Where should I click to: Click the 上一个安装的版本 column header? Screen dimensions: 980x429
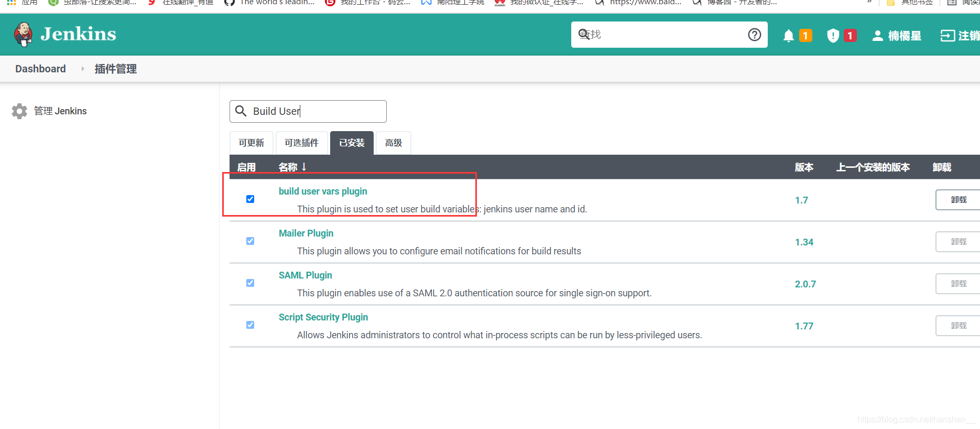pos(873,167)
